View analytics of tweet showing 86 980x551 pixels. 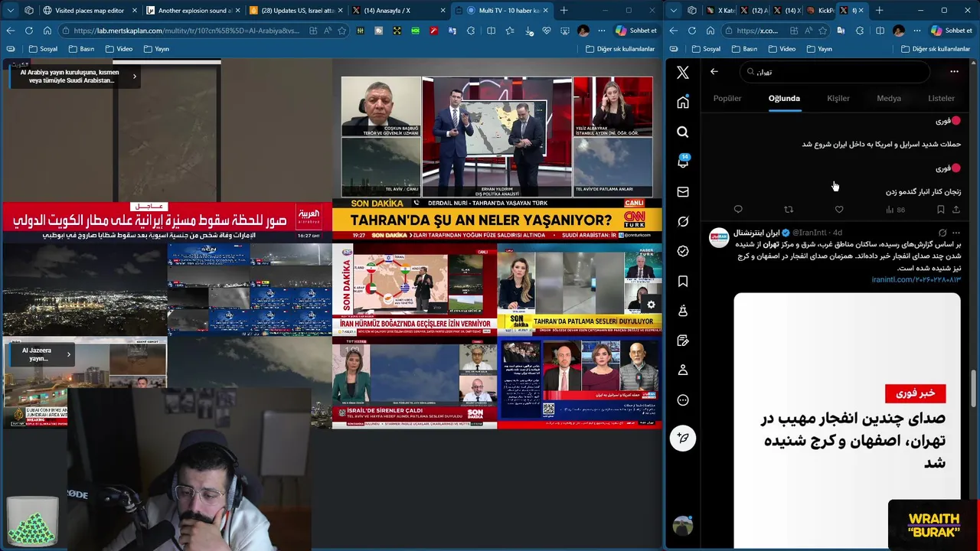[895, 210]
